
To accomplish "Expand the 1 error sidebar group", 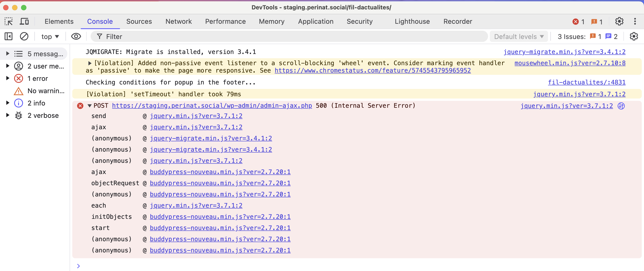I will click(8, 78).
